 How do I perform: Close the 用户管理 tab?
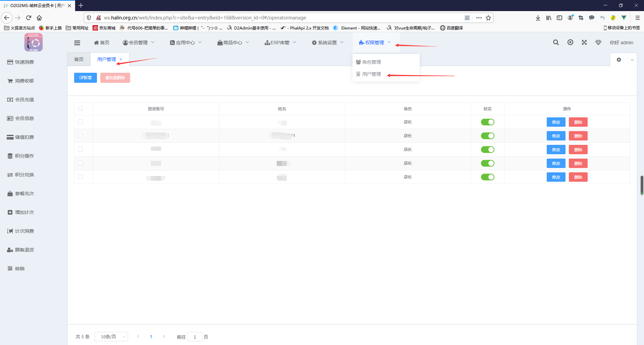point(121,59)
